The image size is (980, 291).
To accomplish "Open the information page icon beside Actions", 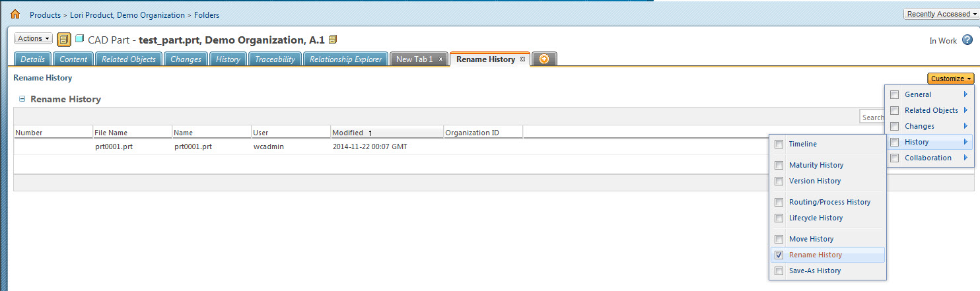I will 64,40.
